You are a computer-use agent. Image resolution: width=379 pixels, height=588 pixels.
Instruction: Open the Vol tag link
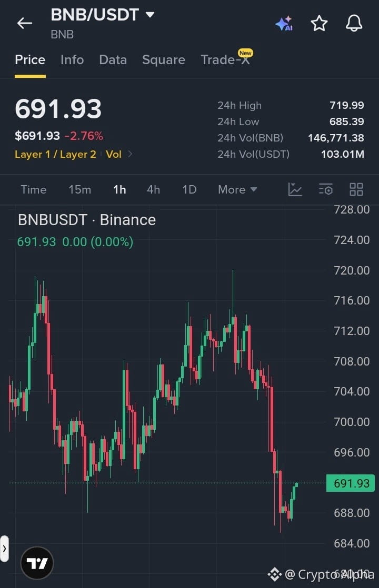tap(114, 155)
